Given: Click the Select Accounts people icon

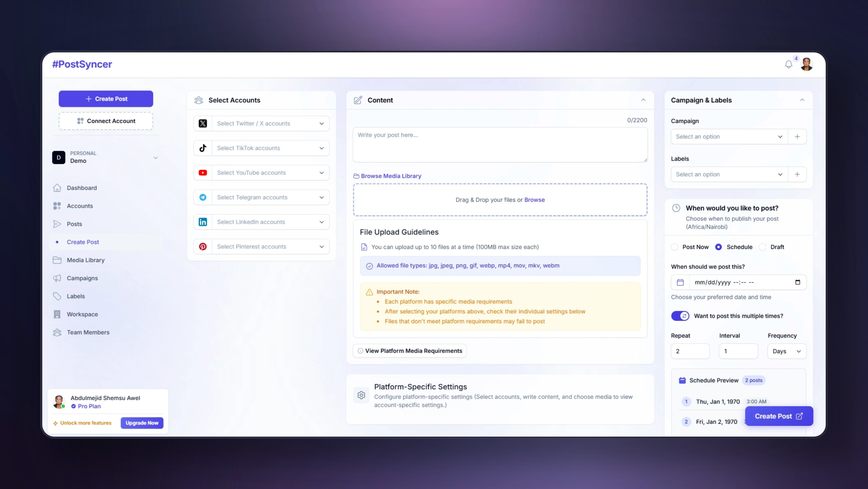Looking at the screenshot, I should (199, 100).
